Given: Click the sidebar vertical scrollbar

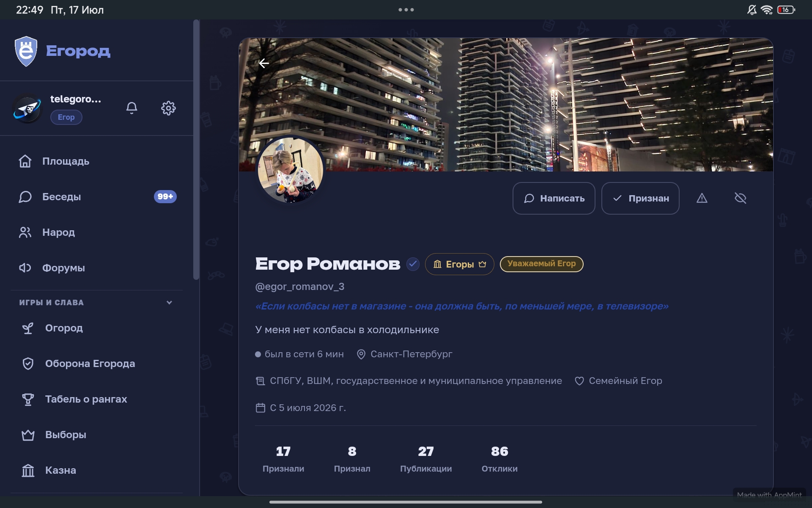Looking at the screenshot, I should 196,149.
